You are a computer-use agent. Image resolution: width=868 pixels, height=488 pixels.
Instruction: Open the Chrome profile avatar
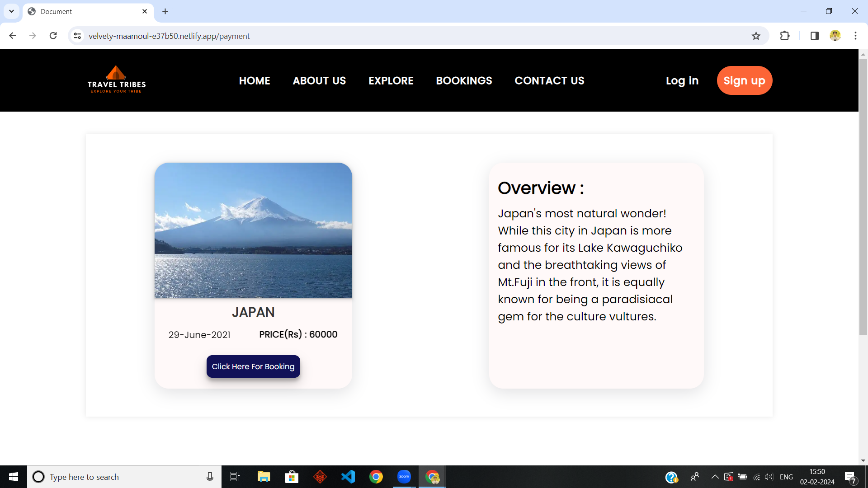(835, 36)
